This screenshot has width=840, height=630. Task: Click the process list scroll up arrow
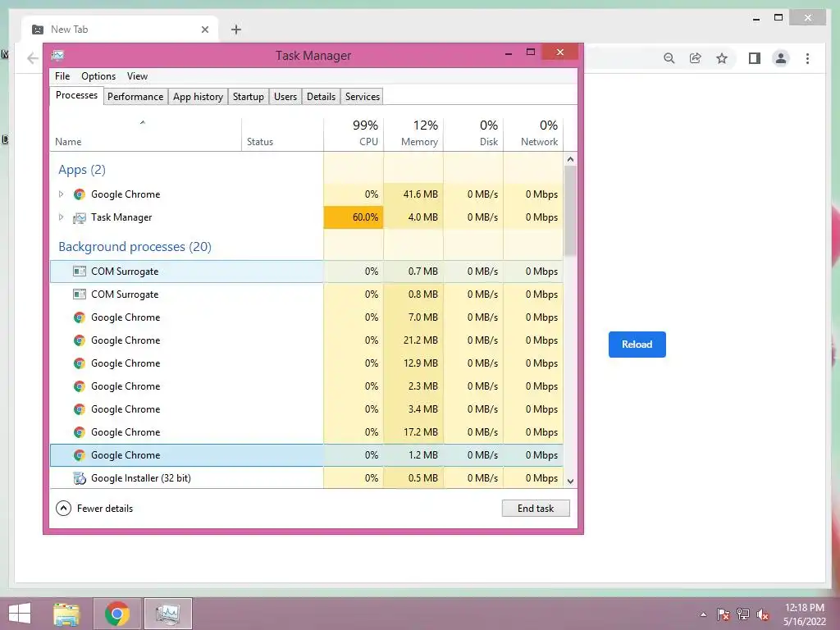[570, 159]
